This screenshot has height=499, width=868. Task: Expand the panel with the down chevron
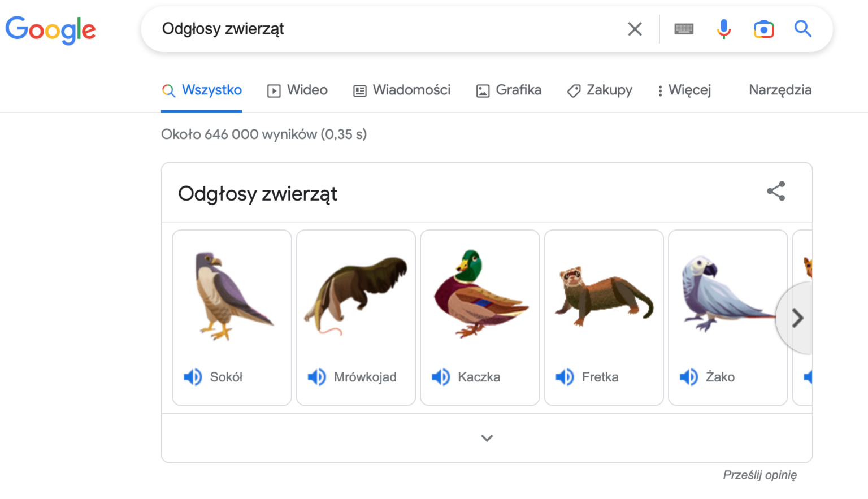(487, 438)
